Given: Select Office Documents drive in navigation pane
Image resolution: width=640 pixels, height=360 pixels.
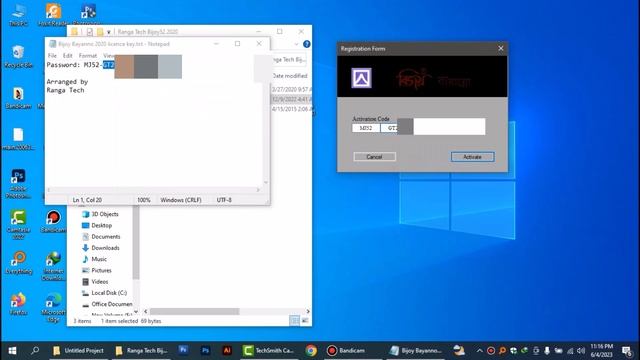Looking at the screenshot, I should 107,304.
